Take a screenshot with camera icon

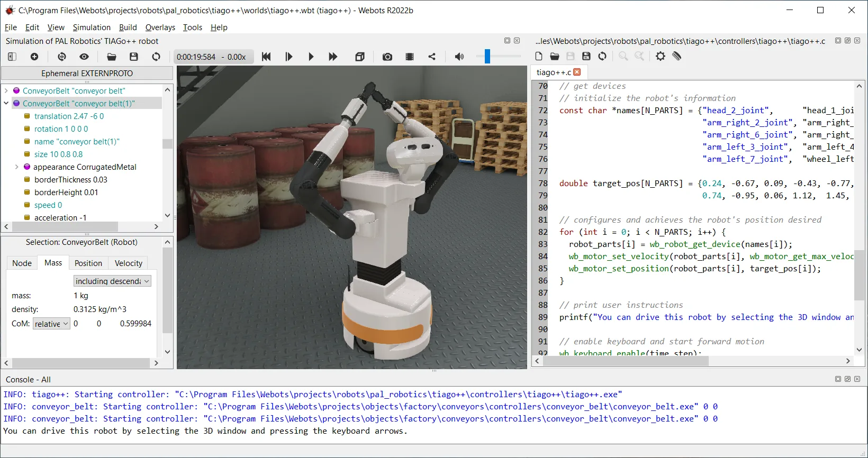pyautogui.click(x=387, y=57)
